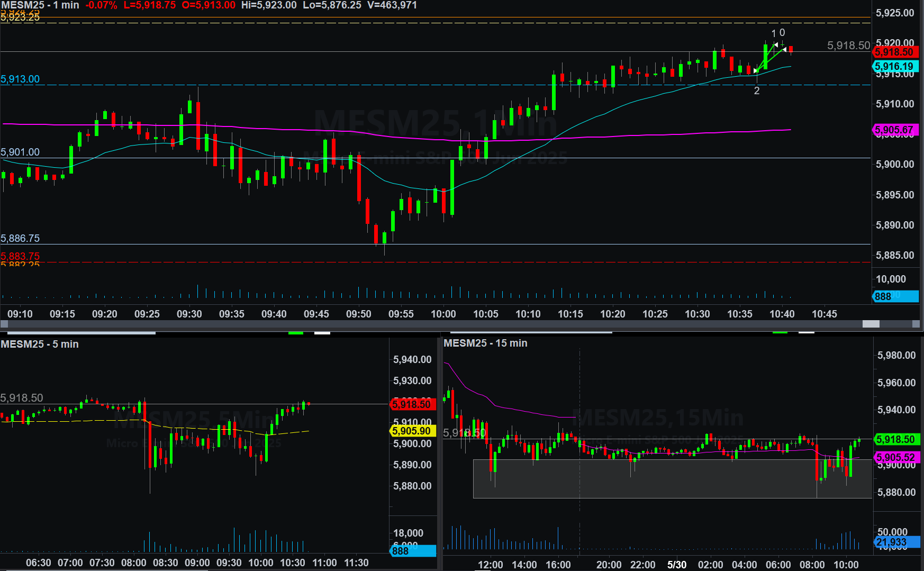Select the MESM25 - 1 min chart title
The width and height of the screenshot is (924, 571).
[x=40, y=5]
